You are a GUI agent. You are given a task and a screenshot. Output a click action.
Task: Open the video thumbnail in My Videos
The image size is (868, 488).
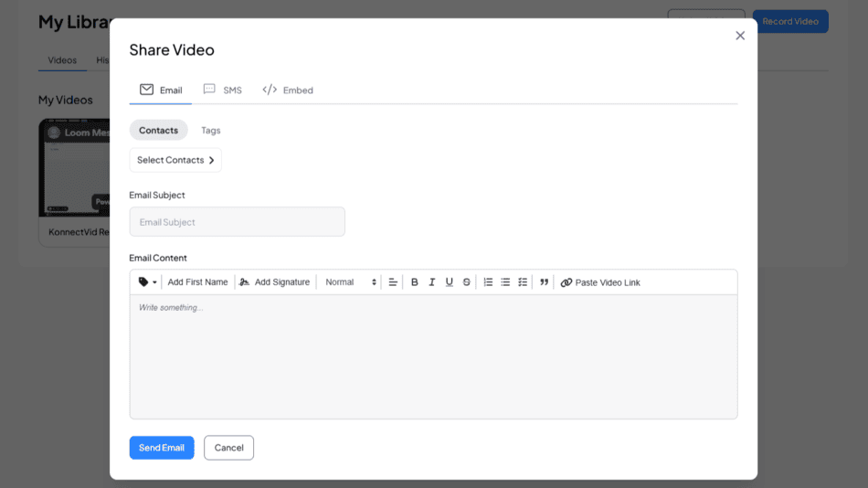click(74, 168)
